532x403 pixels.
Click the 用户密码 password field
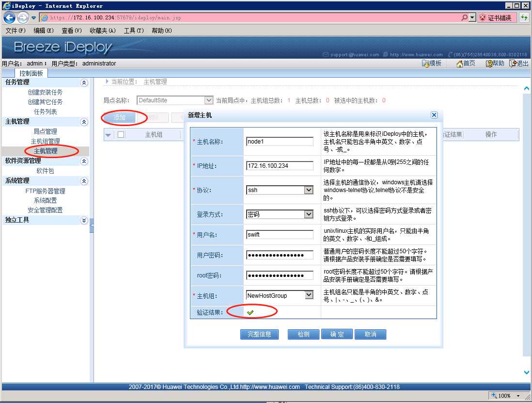(x=280, y=255)
